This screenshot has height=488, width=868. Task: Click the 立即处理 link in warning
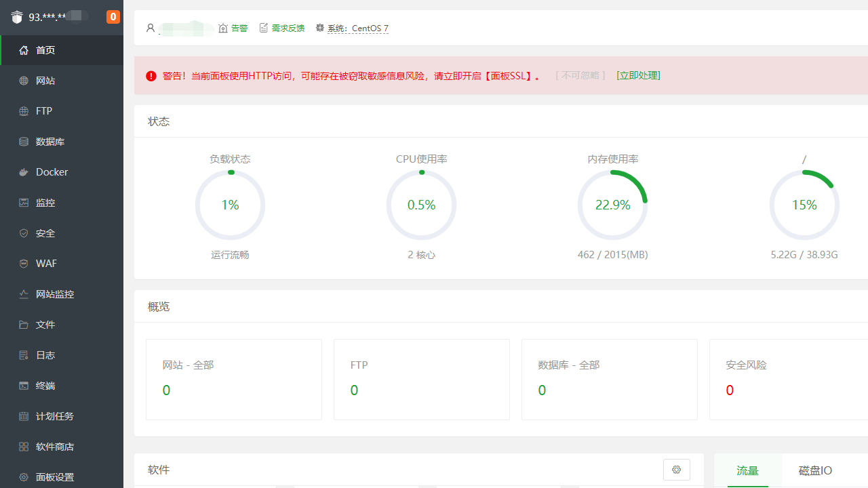[x=638, y=75]
